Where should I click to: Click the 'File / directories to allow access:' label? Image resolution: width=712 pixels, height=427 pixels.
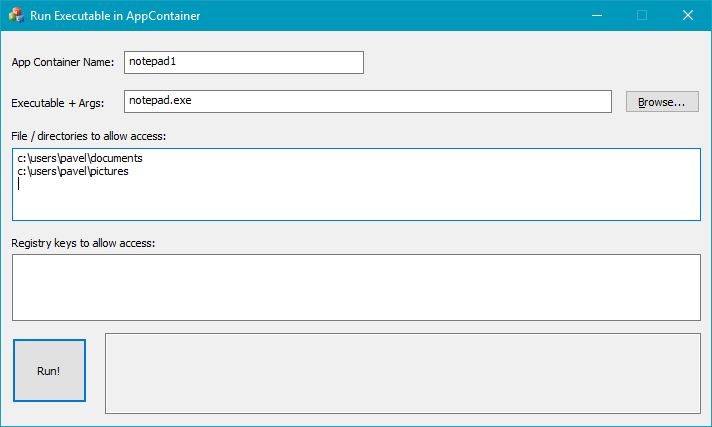click(x=89, y=136)
